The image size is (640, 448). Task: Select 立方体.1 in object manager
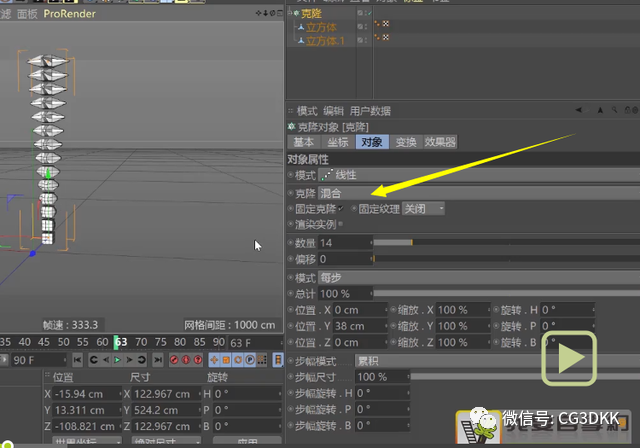[x=325, y=41]
